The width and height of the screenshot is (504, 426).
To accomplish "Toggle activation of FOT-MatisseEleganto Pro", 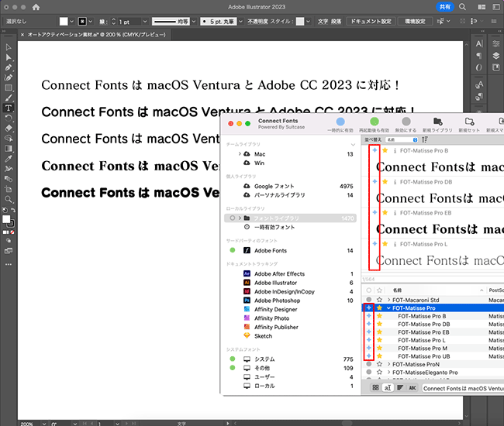I will (369, 372).
